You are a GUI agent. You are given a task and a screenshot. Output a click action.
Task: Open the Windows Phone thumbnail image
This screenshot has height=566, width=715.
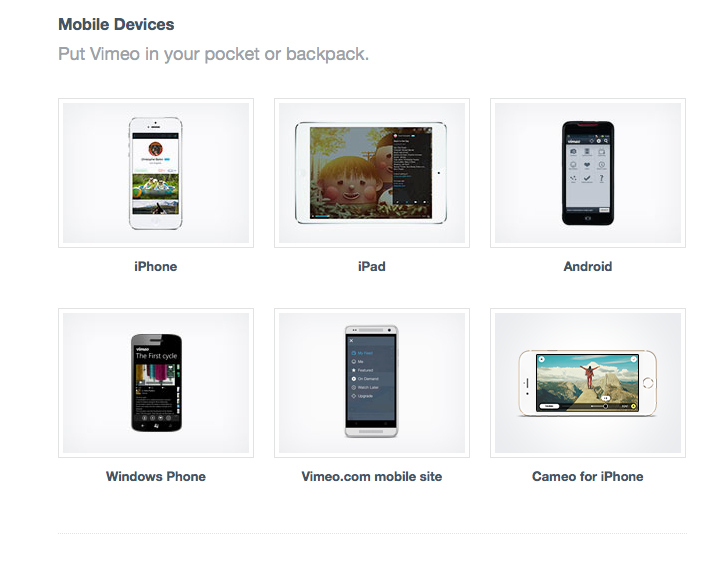156,383
